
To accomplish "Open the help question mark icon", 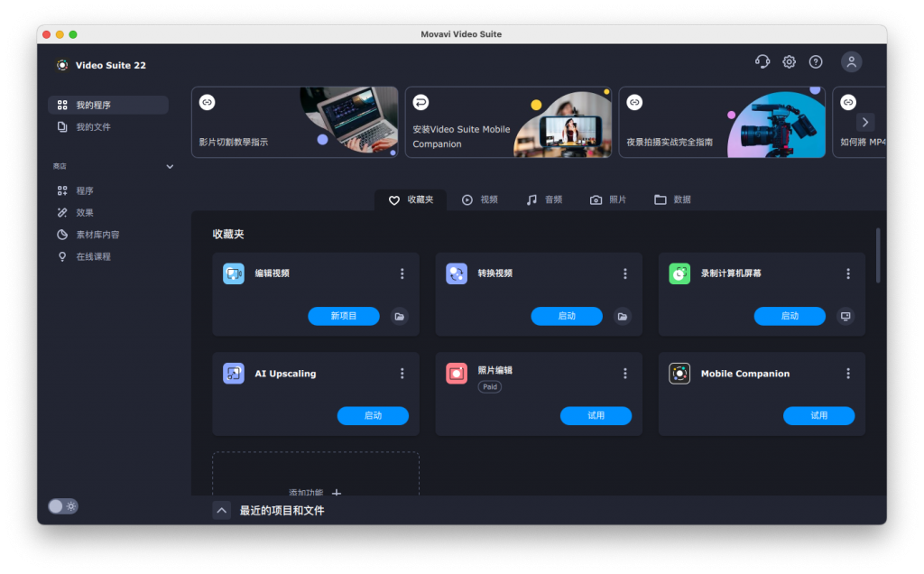I will tap(816, 61).
